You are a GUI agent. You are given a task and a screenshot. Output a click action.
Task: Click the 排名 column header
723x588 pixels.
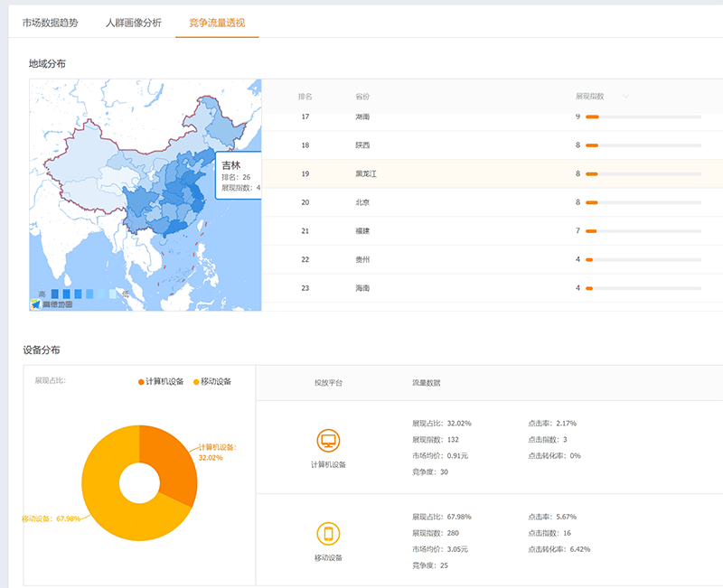click(305, 97)
